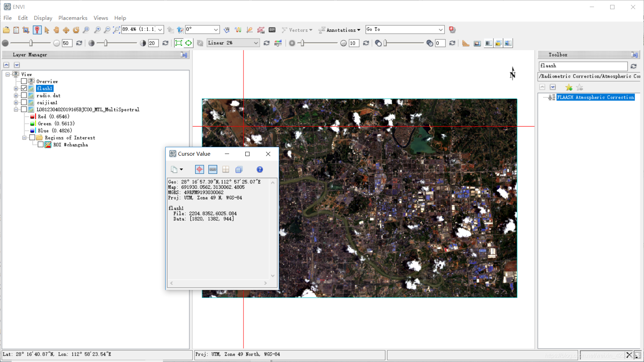Open the Linear 2% stretch dropdown
This screenshot has height=362, width=644.
pyautogui.click(x=256, y=43)
